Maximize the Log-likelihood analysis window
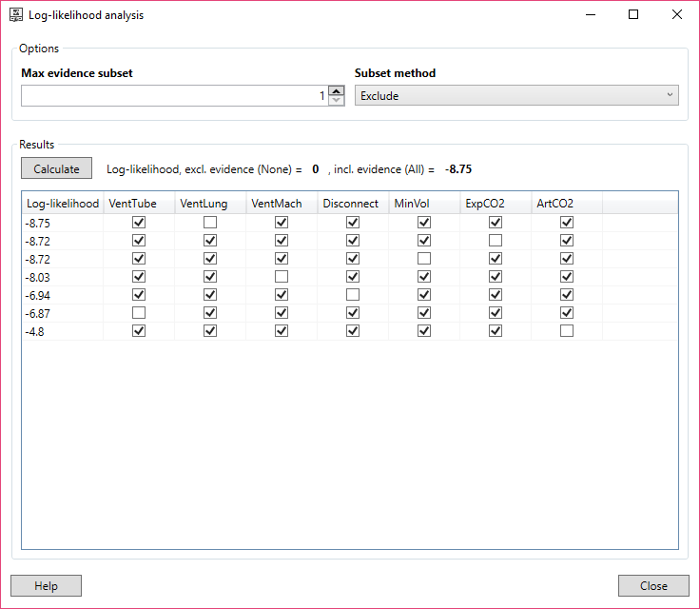This screenshot has height=609, width=700. [633, 15]
